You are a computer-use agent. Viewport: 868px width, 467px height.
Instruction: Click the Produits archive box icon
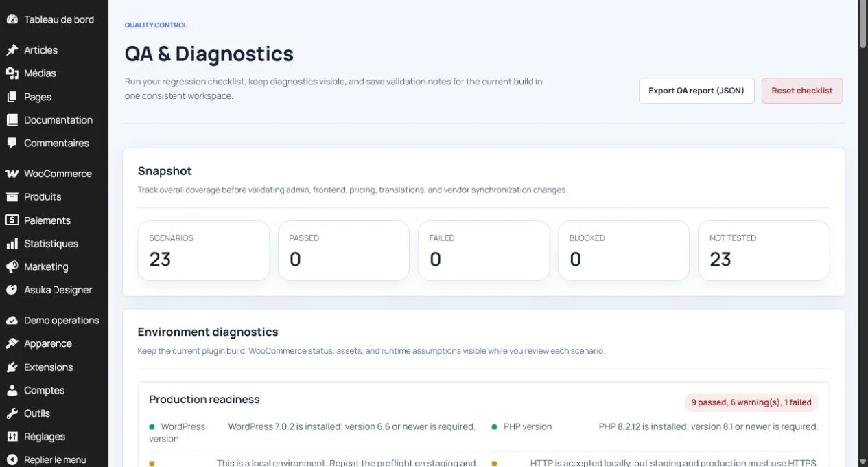pyautogui.click(x=12, y=197)
